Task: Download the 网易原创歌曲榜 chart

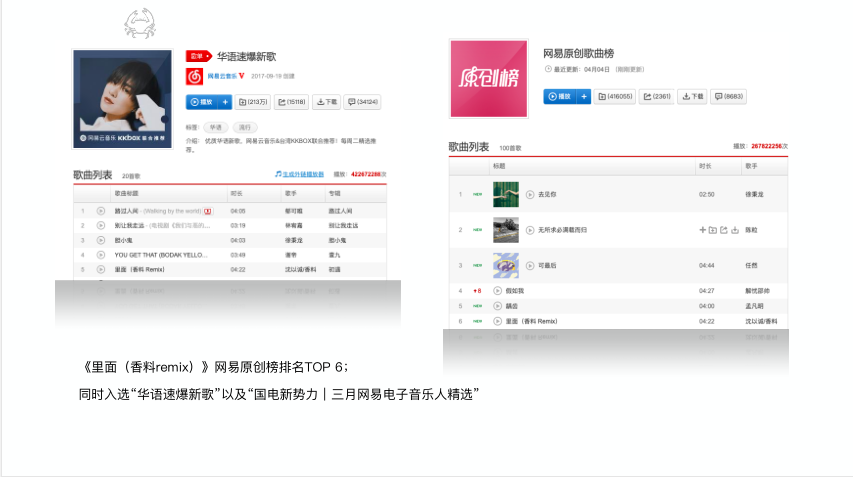Action: (693, 96)
